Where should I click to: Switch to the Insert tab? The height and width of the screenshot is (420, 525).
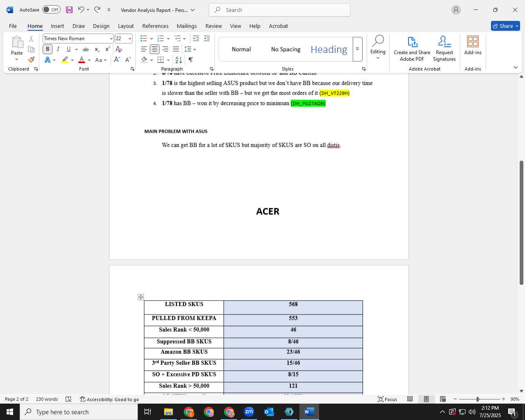point(57,26)
